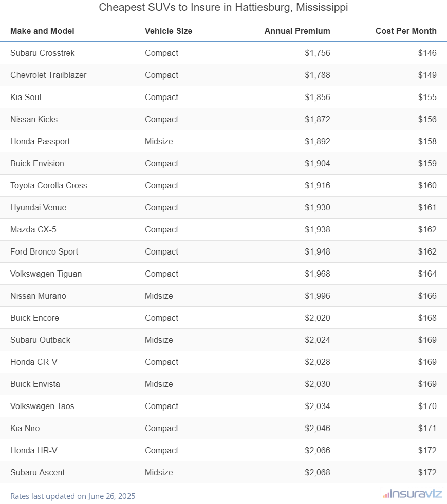Click the Honda Passport model name
447x504 pixels.
click(x=40, y=141)
